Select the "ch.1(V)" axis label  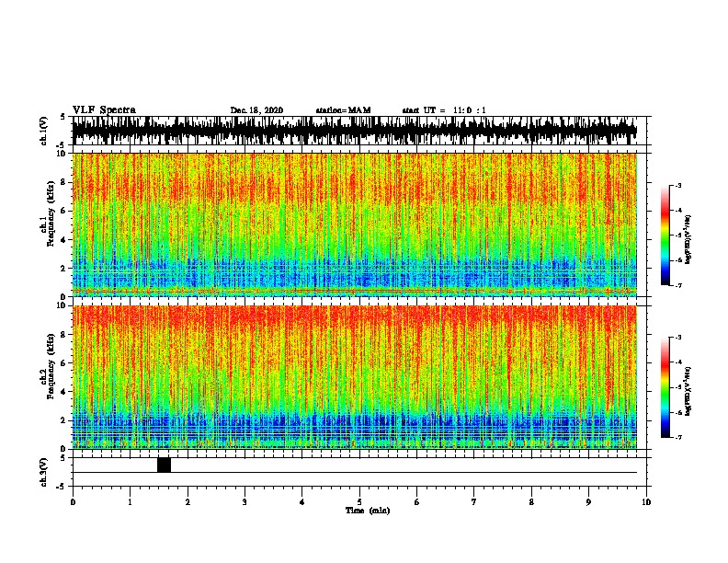click(x=44, y=131)
